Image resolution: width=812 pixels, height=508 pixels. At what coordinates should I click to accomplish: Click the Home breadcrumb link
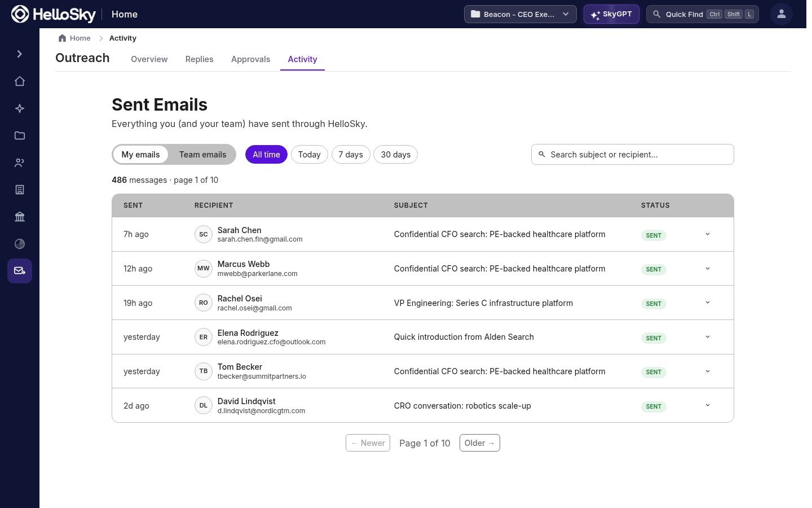click(80, 38)
